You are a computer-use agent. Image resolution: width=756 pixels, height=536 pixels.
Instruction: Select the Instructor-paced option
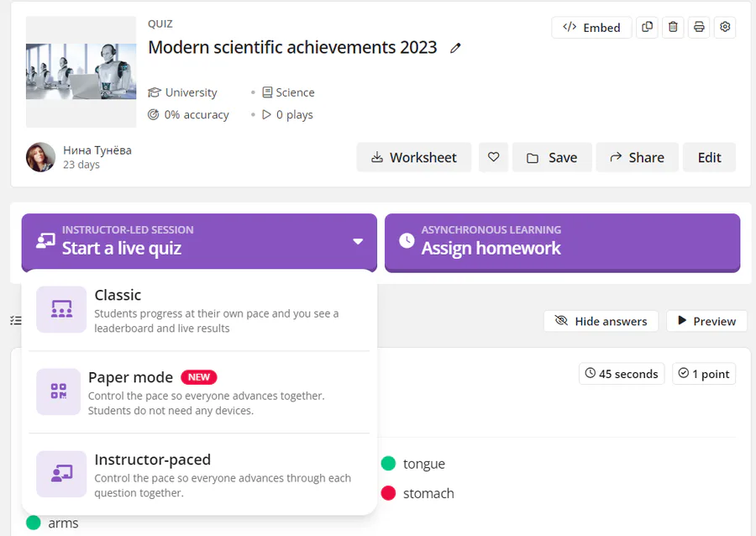click(x=199, y=475)
